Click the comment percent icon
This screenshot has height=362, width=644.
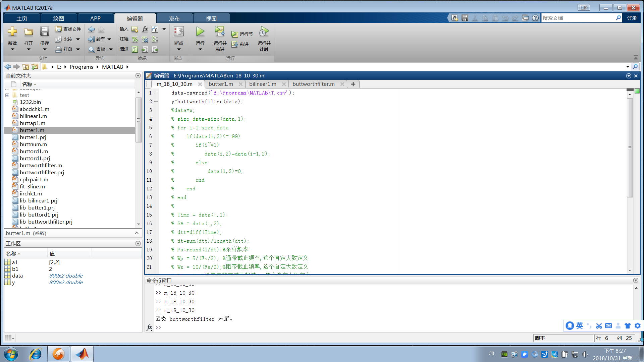click(135, 40)
